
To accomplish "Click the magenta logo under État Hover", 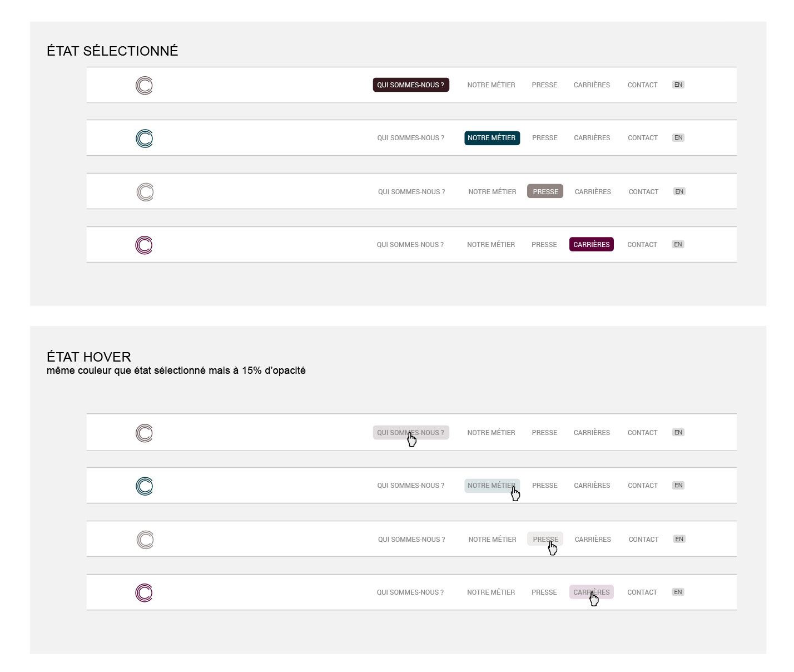I will click(x=144, y=593).
